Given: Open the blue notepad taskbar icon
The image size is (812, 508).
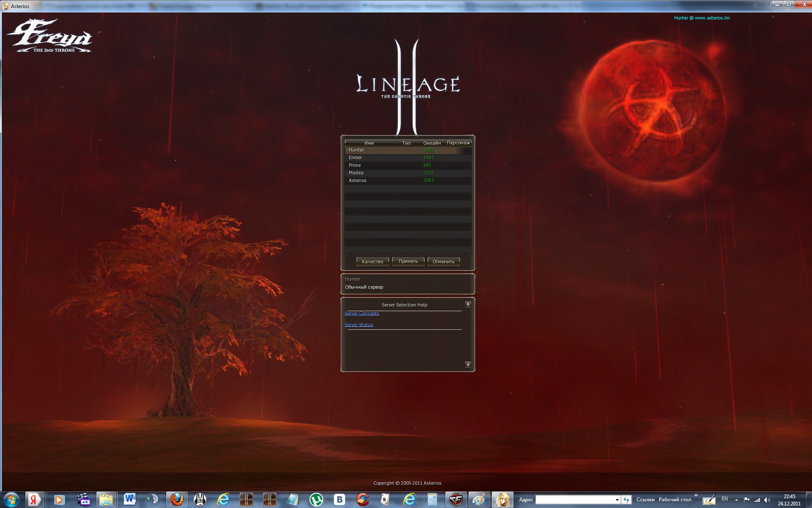Looking at the screenshot, I should point(293,500).
